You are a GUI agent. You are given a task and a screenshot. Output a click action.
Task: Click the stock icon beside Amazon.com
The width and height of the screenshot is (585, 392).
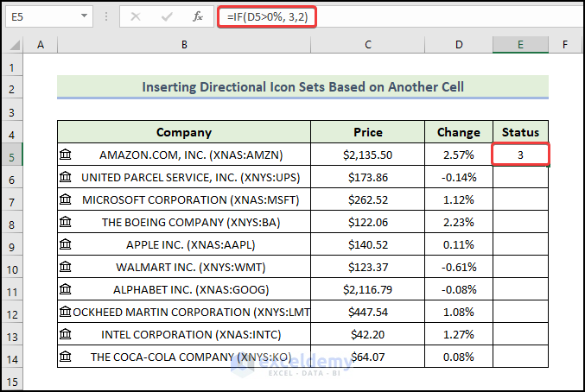click(x=66, y=155)
